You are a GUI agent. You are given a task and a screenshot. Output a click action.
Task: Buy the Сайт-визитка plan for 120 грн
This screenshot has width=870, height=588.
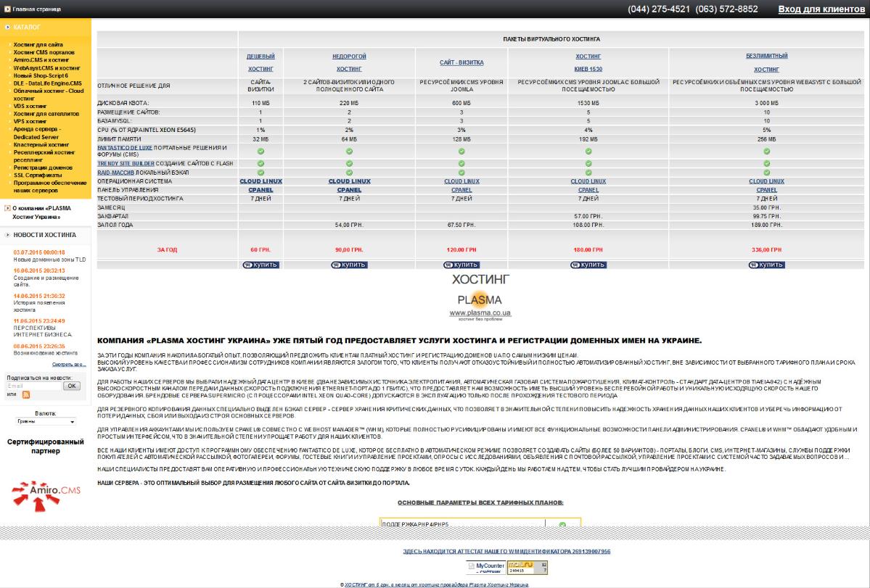461,265
